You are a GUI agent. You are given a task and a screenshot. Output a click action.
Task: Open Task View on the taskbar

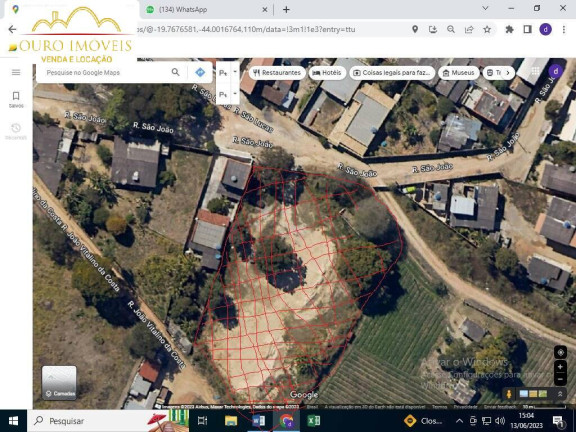click(202, 421)
